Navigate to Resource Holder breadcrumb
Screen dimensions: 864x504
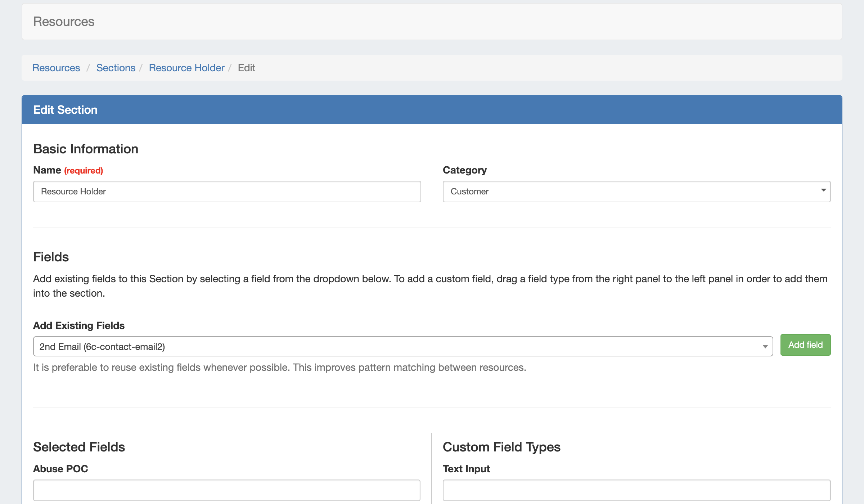[x=186, y=68]
